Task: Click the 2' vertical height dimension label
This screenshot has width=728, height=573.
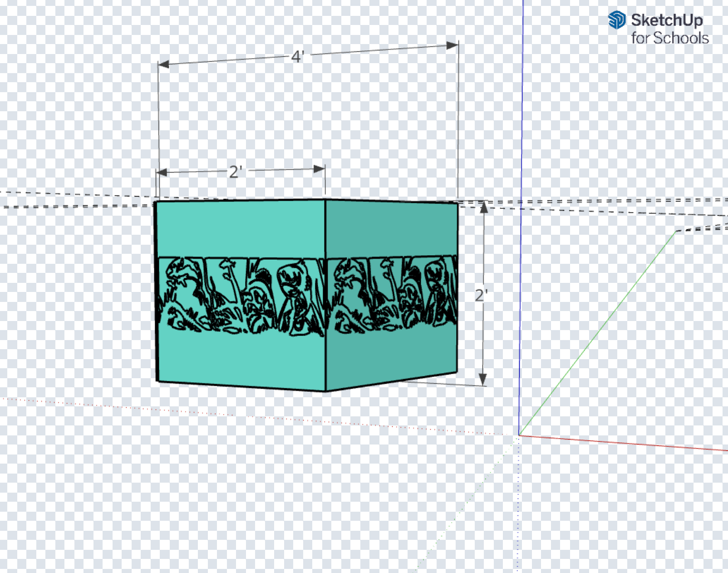Action: pos(481,296)
